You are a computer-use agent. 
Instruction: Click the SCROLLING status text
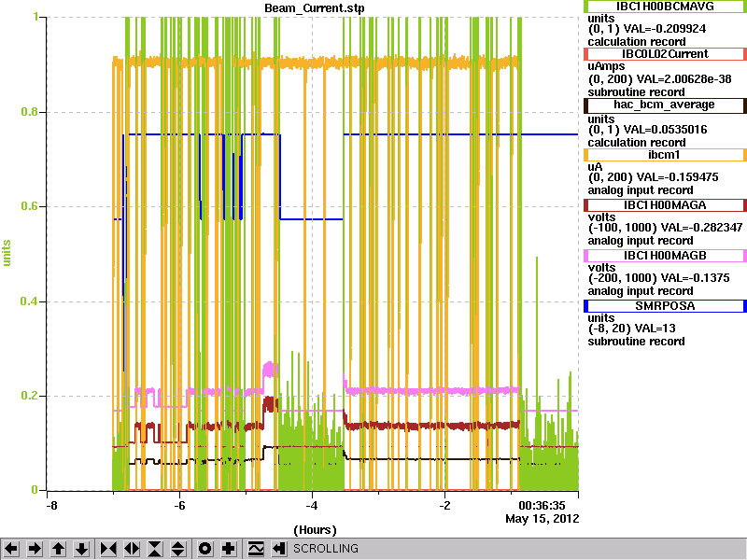[x=326, y=549]
